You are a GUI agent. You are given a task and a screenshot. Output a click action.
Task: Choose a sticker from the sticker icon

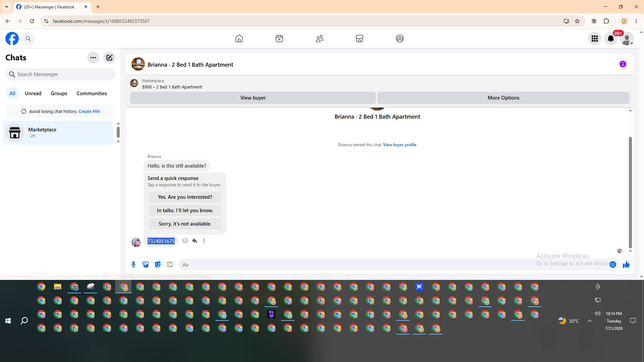tap(158, 264)
